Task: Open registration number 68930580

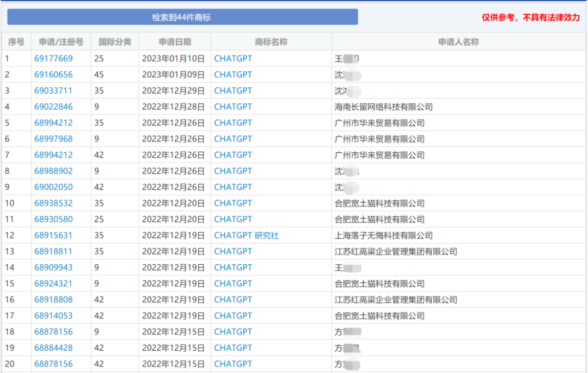Action: [53, 220]
